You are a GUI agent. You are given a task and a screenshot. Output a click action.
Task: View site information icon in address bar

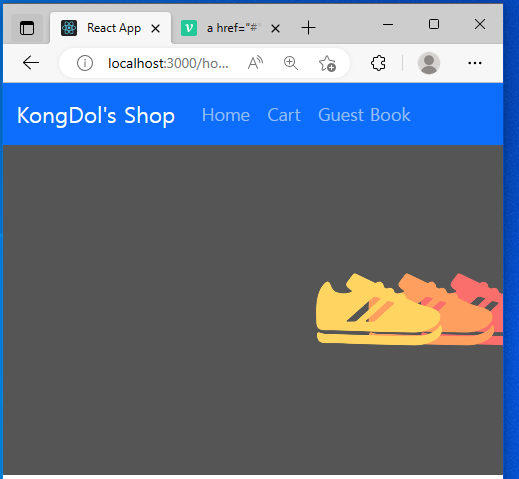[x=85, y=63]
